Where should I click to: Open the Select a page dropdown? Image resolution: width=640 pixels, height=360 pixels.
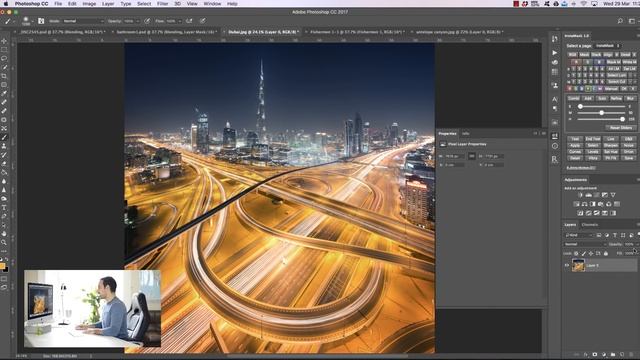coord(608,46)
